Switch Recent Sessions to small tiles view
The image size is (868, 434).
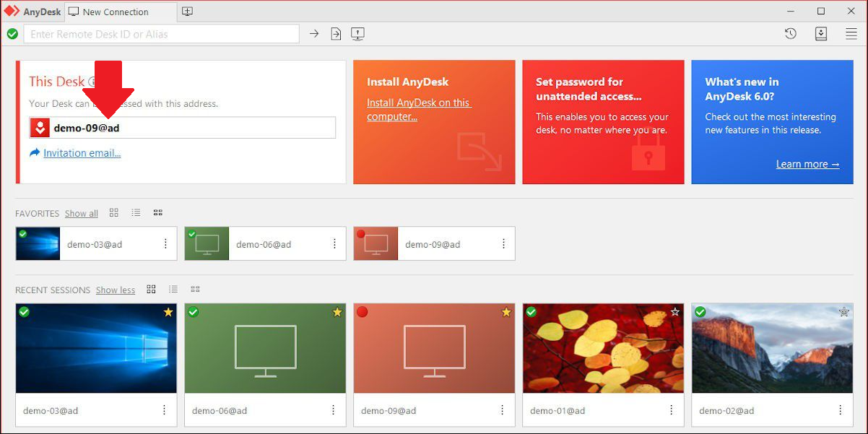(x=195, y=289)
